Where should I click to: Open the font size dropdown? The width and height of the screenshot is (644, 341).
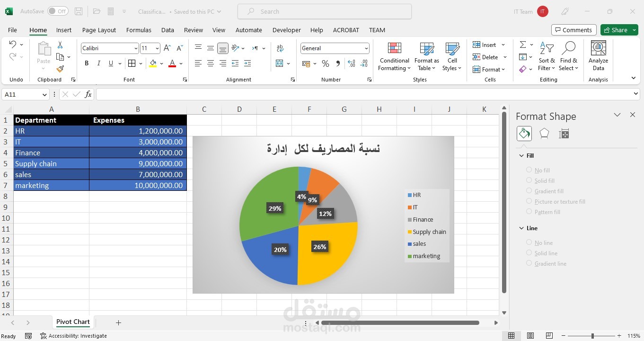[157, 48]
